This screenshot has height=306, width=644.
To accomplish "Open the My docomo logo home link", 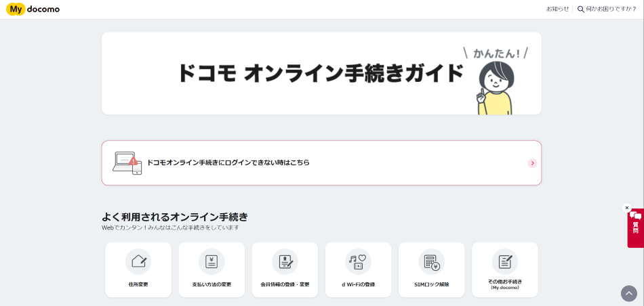I will tap(33, 9).
